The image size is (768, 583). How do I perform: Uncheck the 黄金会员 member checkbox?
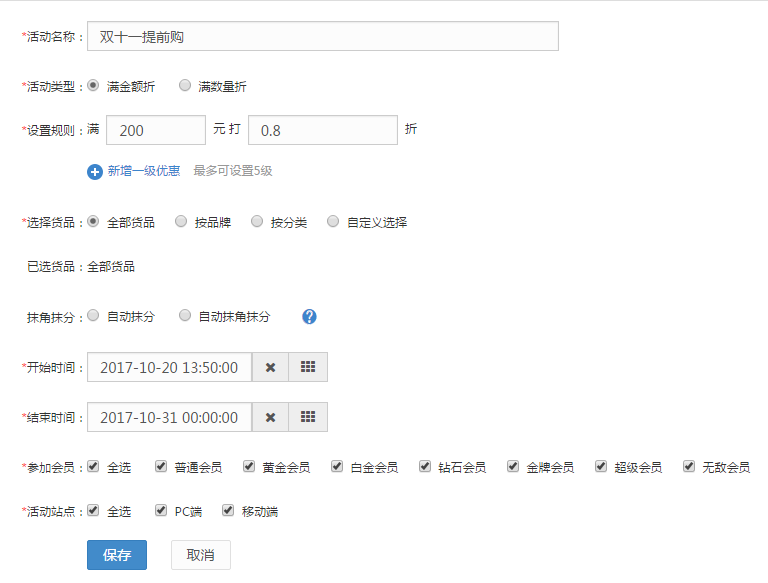tap(249, 466)
